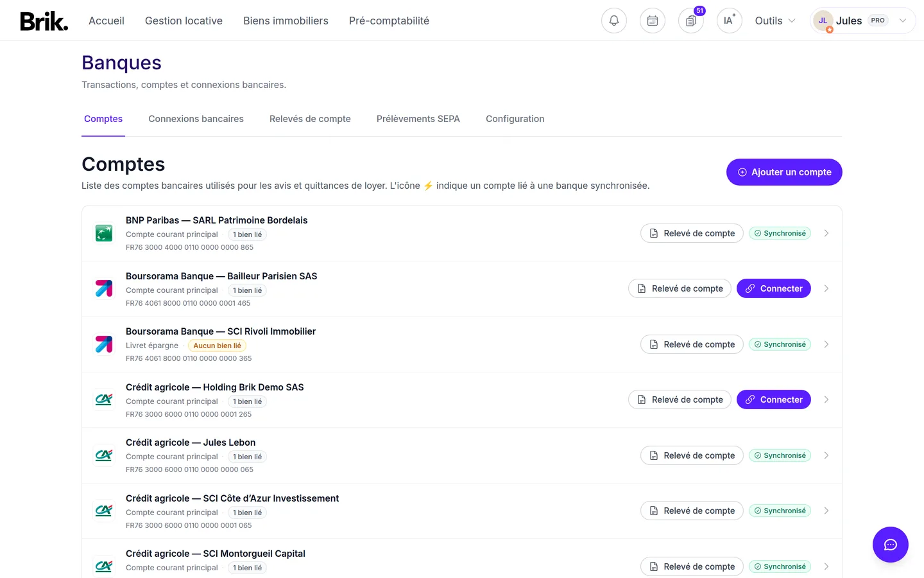This screenshot has width=924, height=578.
Task: Open Biens immobiliers menu
Action: pyautogui.click(x=286, y=21)
